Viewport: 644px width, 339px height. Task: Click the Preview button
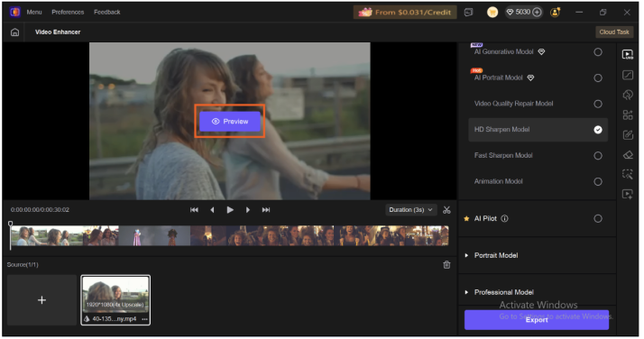pos(230,122)
